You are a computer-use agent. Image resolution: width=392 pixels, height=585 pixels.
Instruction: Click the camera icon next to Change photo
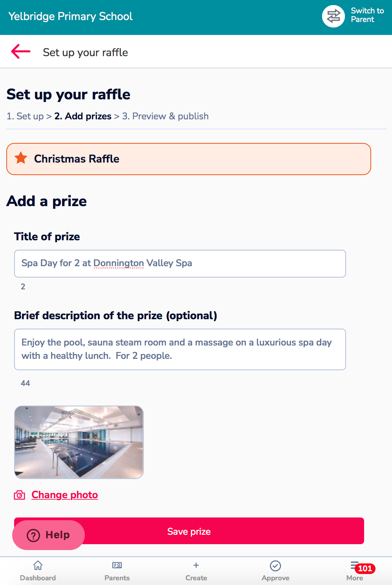pyautogui.click(x=20, y=495)
